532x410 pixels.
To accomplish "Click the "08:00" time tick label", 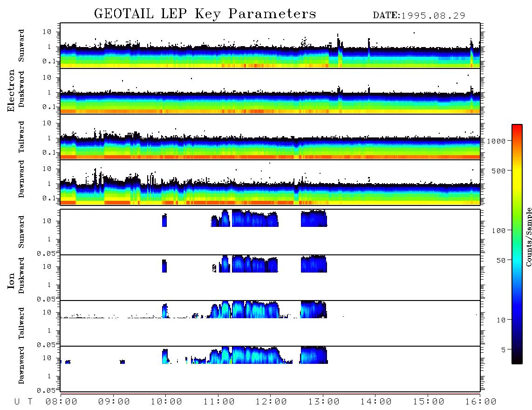I will 61,402.
